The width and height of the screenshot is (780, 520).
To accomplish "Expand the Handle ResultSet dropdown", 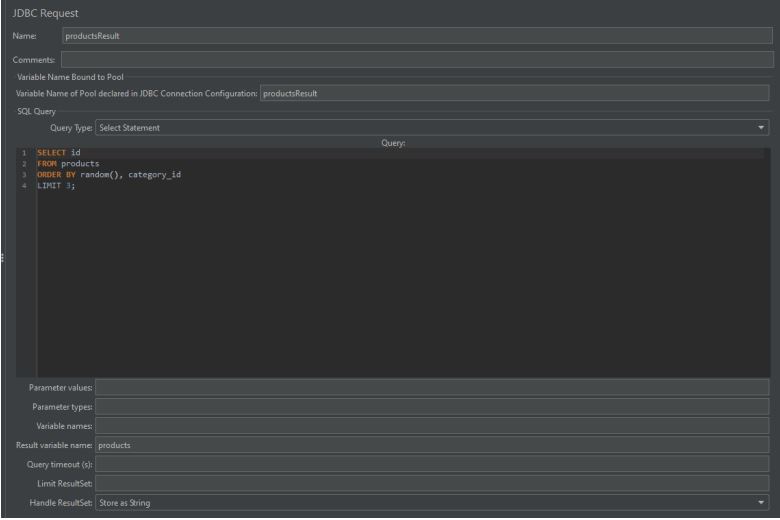I will (x=430, y=502).
